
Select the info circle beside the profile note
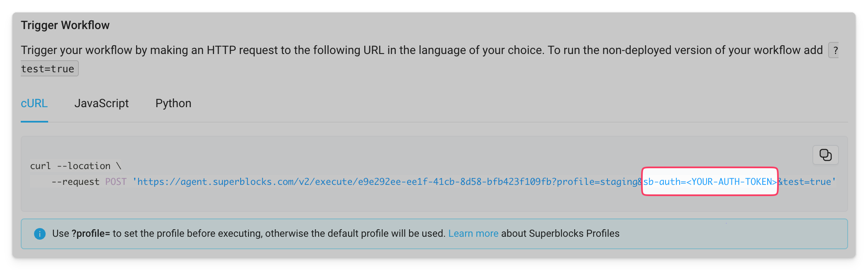[39, 233]
